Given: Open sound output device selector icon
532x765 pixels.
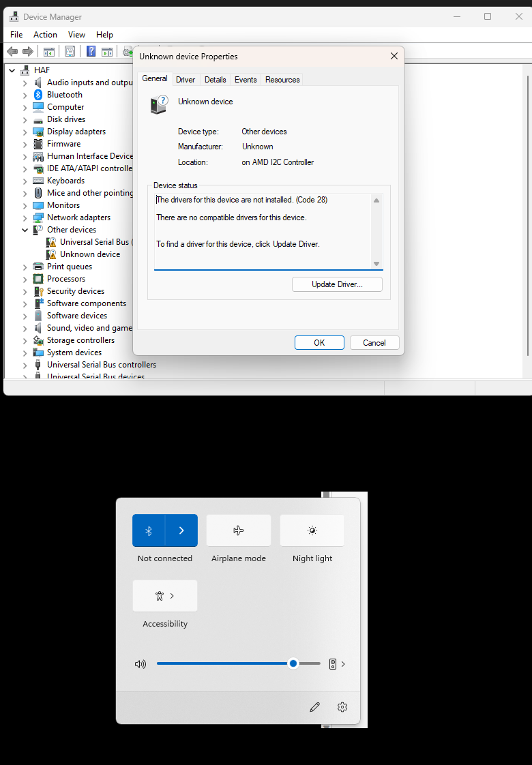Looking at the screenshot, I should click(x=337, y=664).
